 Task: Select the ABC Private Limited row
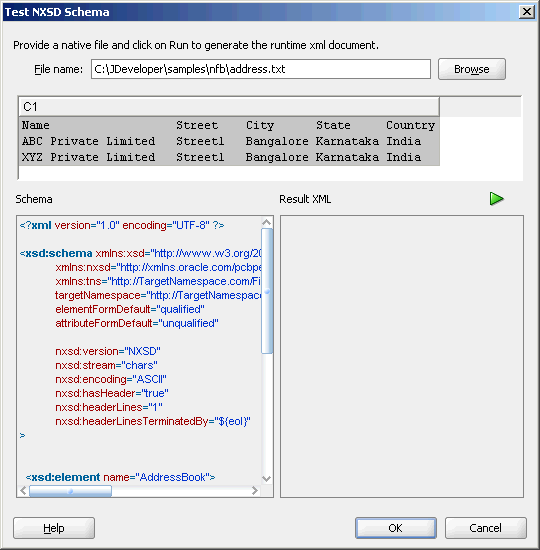[229, 141]
